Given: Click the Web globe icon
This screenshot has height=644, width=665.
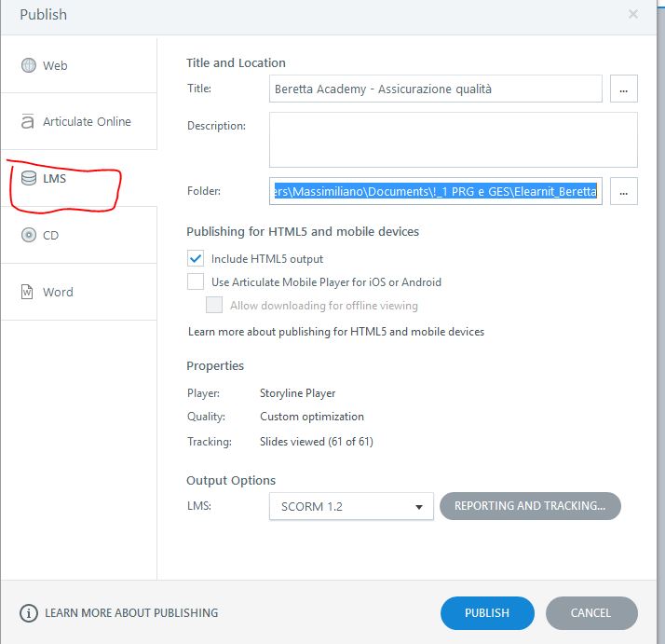Looking at the screenshot, I should click(x=28, y=66).
